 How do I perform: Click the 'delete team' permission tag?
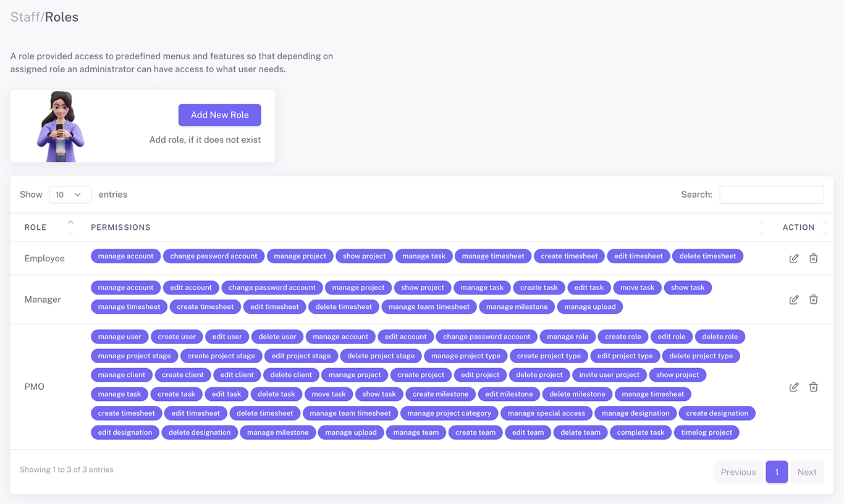(x=580, y=432)
